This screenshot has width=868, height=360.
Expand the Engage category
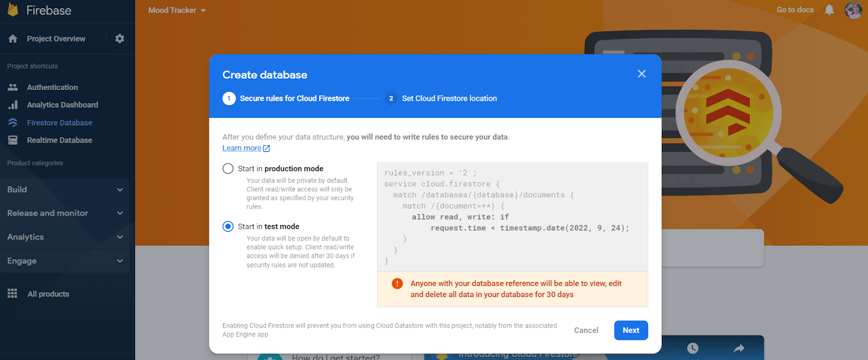coord(65,261)
